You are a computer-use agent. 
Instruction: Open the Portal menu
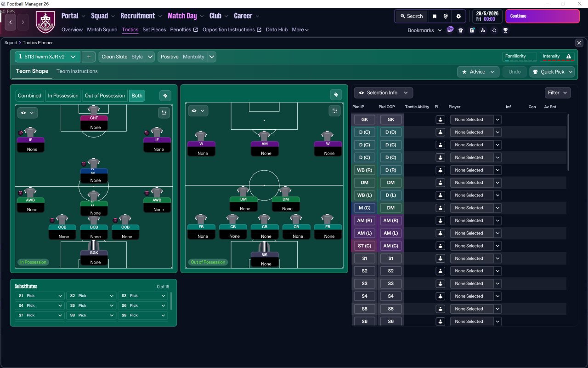coord(73,16)
